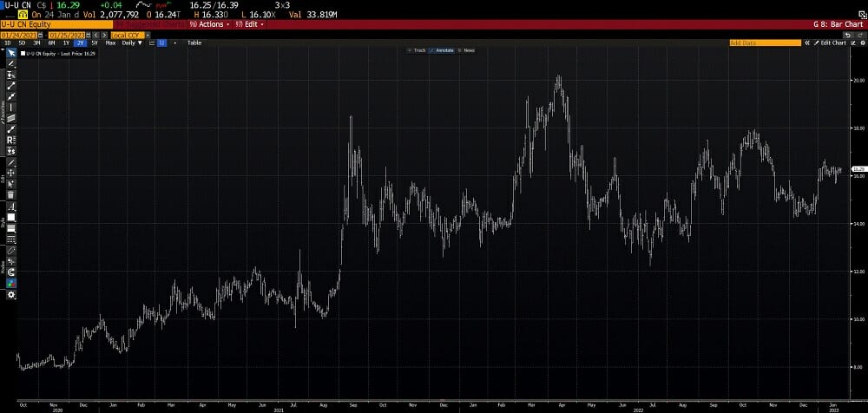This screenshot has width=868, height=413.
Task: Click the Table view button
Action: tap(194, 42)
